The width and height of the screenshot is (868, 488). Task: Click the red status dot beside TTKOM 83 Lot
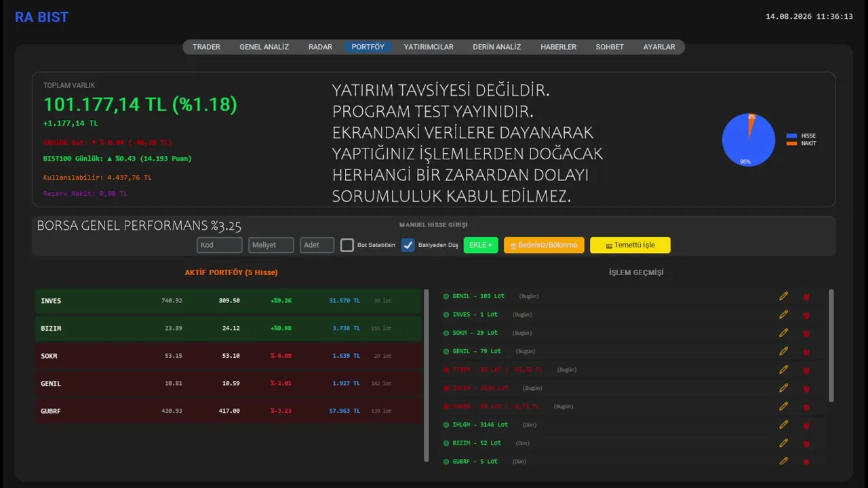(446, 369)
